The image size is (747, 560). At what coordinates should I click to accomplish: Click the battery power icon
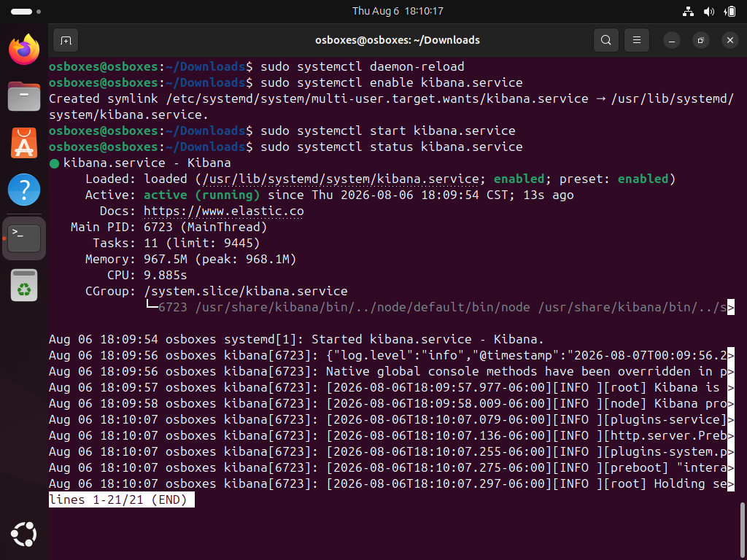click(x=729, y=12)
